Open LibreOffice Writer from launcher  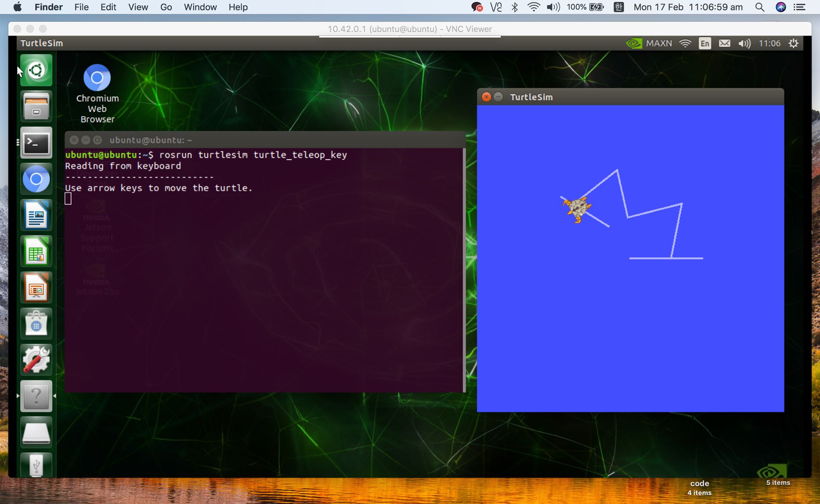36,215
